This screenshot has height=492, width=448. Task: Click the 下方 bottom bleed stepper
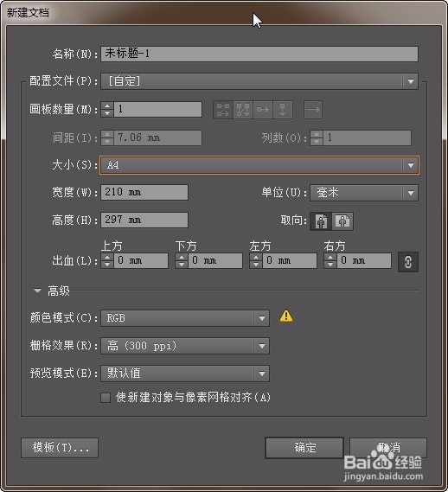(x=182, y=261)
